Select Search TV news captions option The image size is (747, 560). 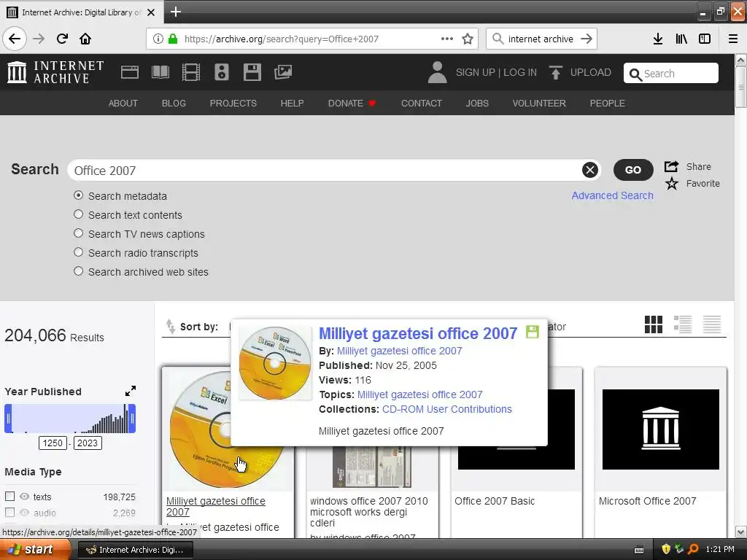[79, 233]
